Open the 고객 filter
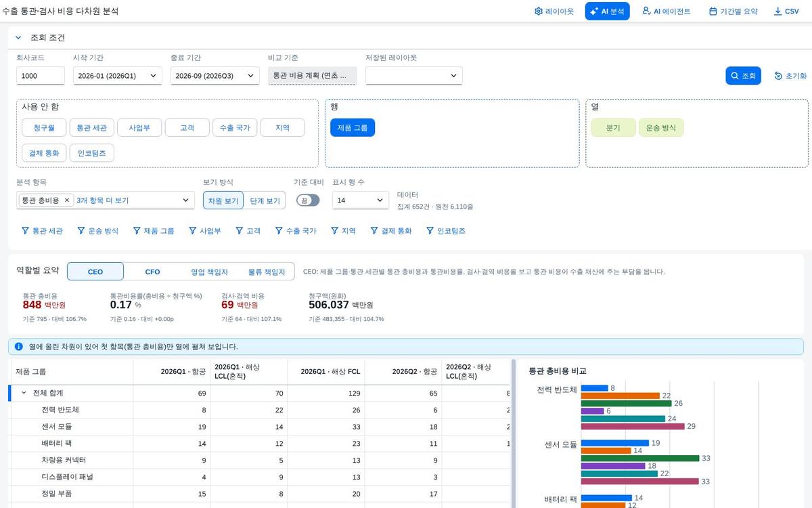 248,231
